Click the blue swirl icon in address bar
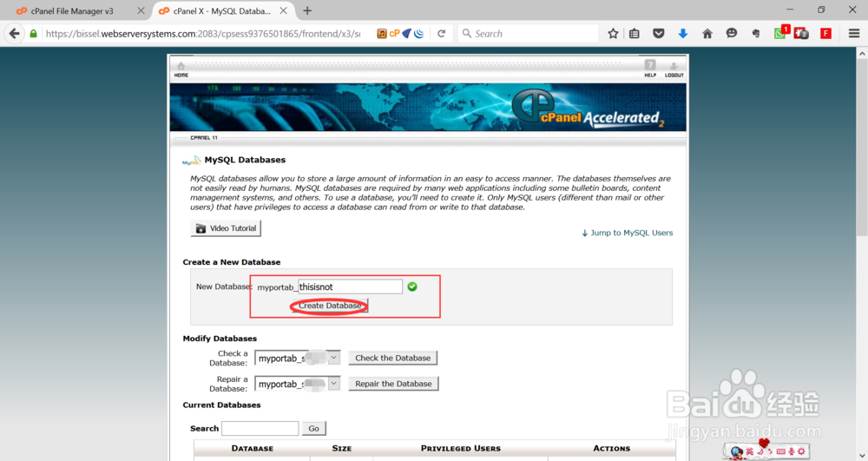The height and width of the screenshot is (461, 868). click(419, 34)
